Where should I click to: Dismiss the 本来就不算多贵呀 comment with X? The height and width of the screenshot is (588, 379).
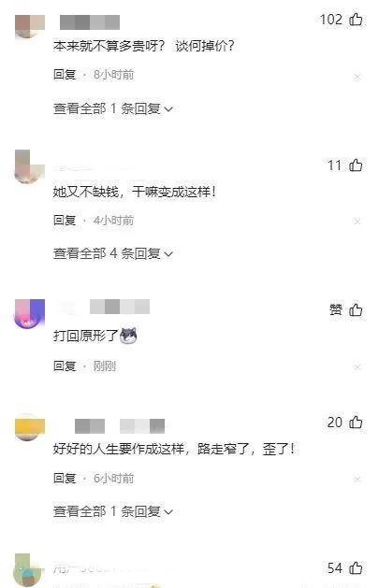click(x=357, y=78)
